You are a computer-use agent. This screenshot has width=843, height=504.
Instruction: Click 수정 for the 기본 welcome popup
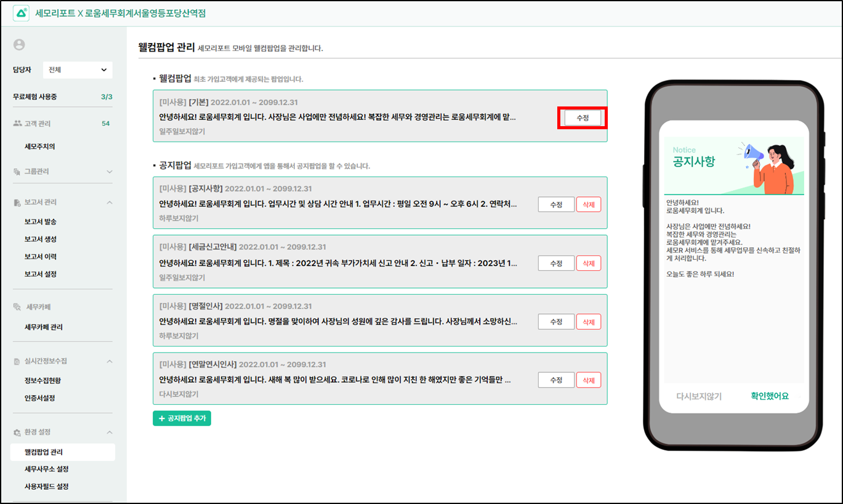(x=583, y=118)
